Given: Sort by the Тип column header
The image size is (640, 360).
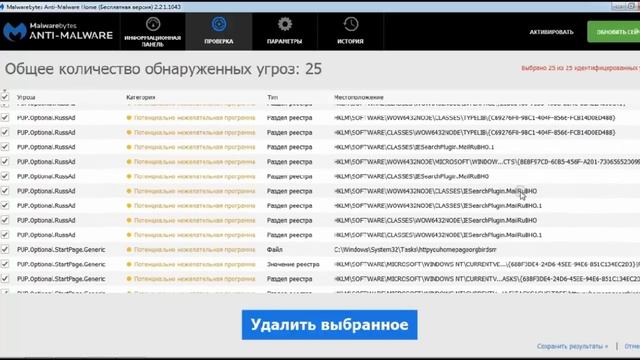Looking at the screenshot, I should click(272, 97).
